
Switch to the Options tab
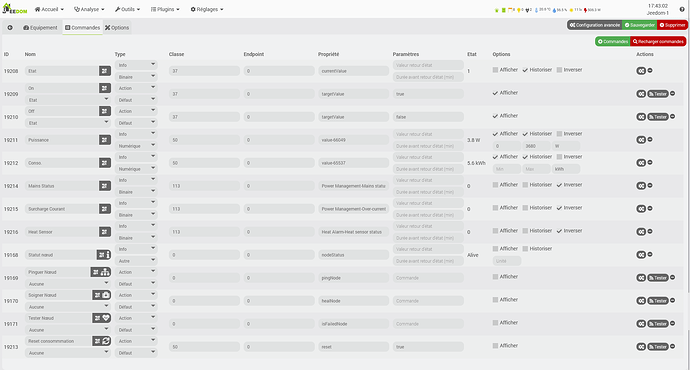[x=117, y=28]
